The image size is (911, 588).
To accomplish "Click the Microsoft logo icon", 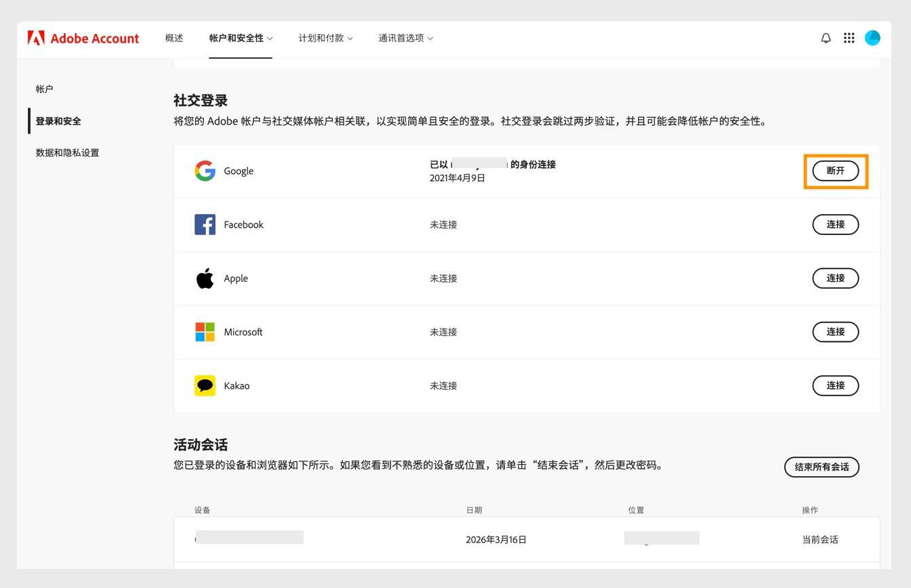I will [x=204, y=332].
